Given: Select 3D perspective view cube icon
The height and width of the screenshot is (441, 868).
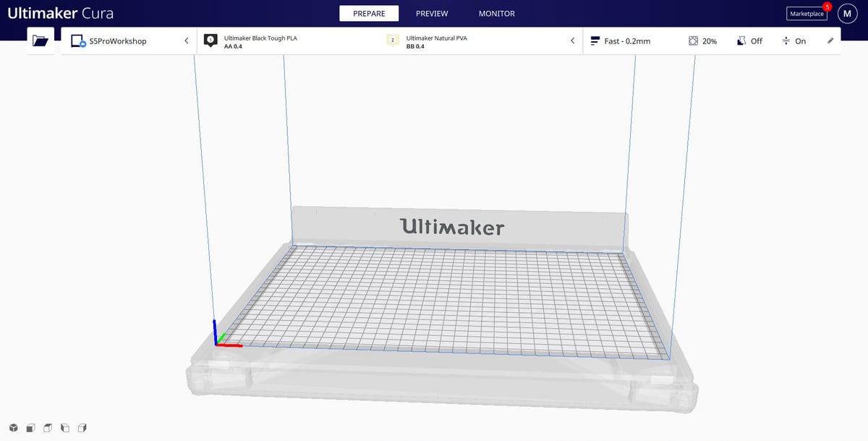Looking at the screenshot, I should pyautogui.click(x=14, y=427).
